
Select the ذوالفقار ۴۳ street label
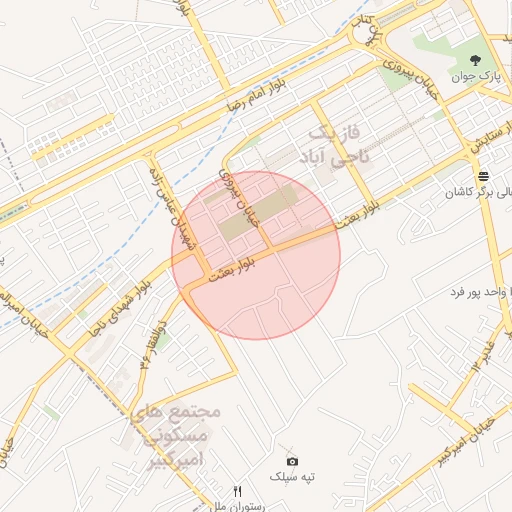(x=153, y=345)
